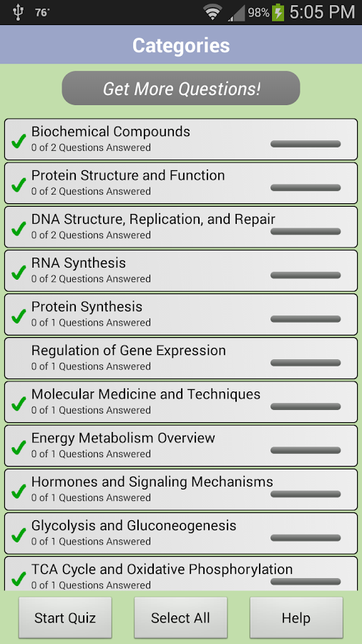Tap the Start Quiz button
The height and width of the screenshot is (644, 362).
point(65,618)
